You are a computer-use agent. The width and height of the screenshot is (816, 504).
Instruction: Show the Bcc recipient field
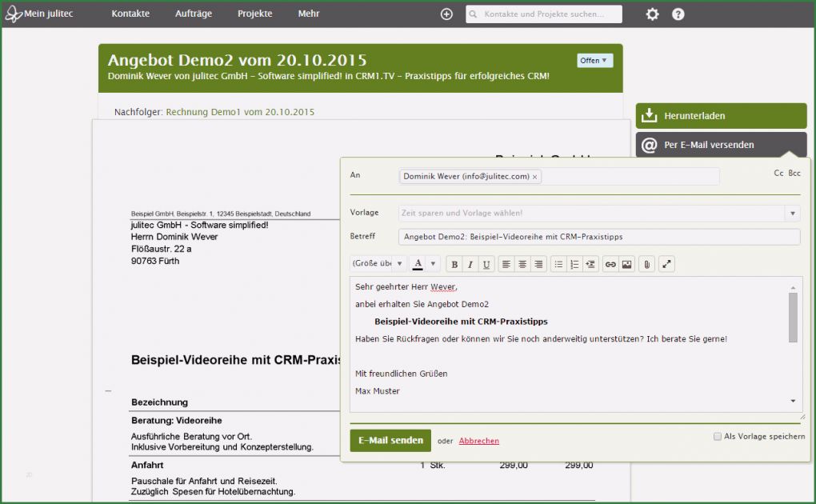[x=793, y=173]
